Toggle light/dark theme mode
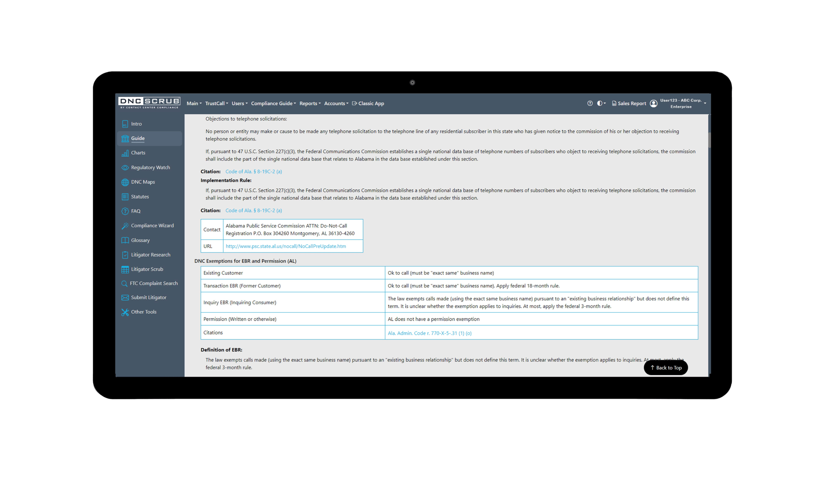825x504 pixels. pyautogui.click(x=599, y=103)
